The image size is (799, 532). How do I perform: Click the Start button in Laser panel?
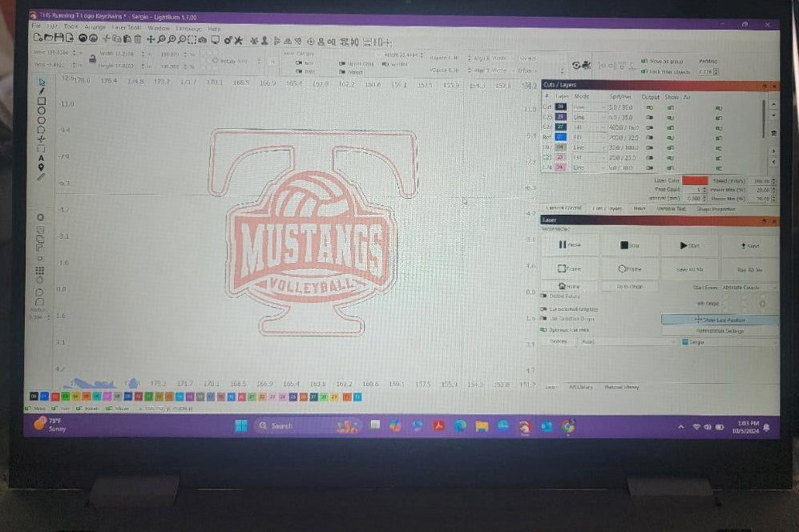[689, 246]
